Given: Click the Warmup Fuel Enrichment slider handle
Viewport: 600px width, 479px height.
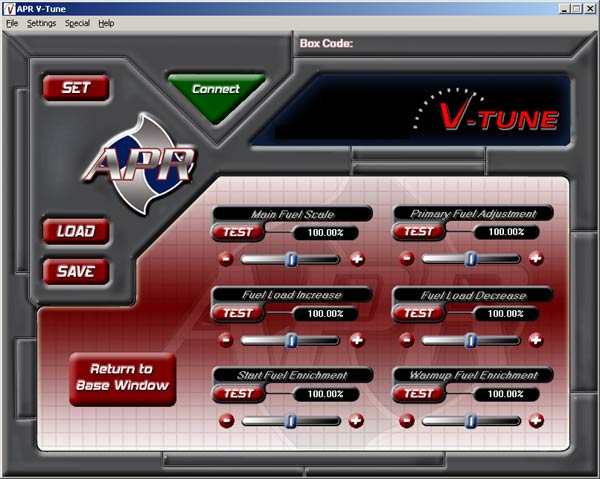Looking at the screenshot, I should [x=471, y=421].
